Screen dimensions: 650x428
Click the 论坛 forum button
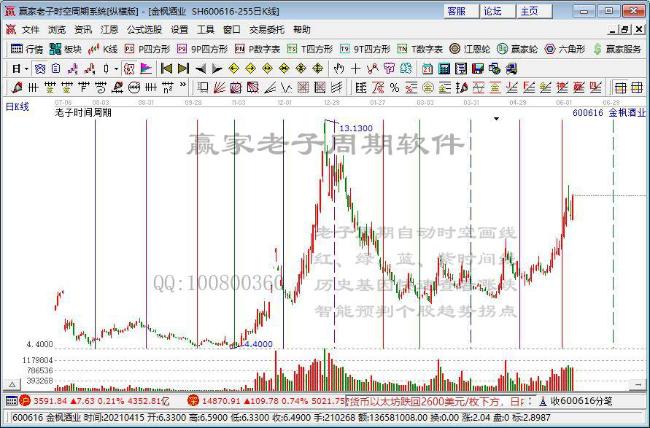pos(497,11)
